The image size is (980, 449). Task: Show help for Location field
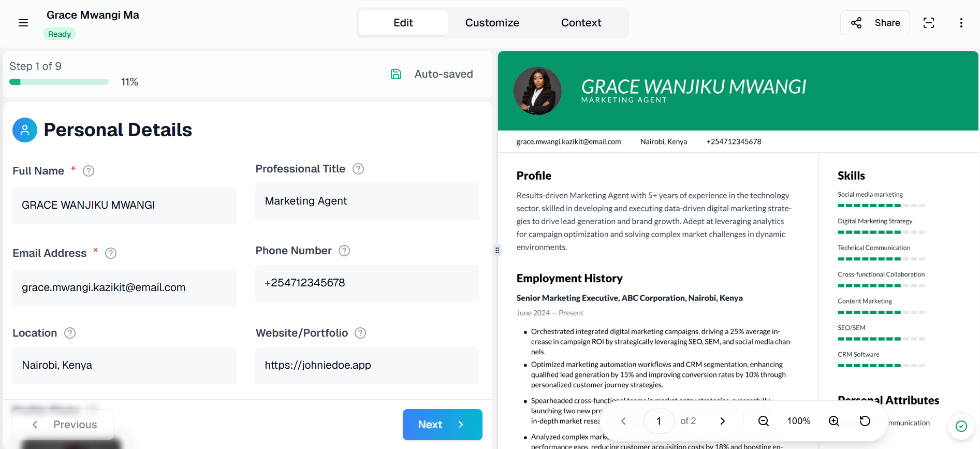(70, 333)
